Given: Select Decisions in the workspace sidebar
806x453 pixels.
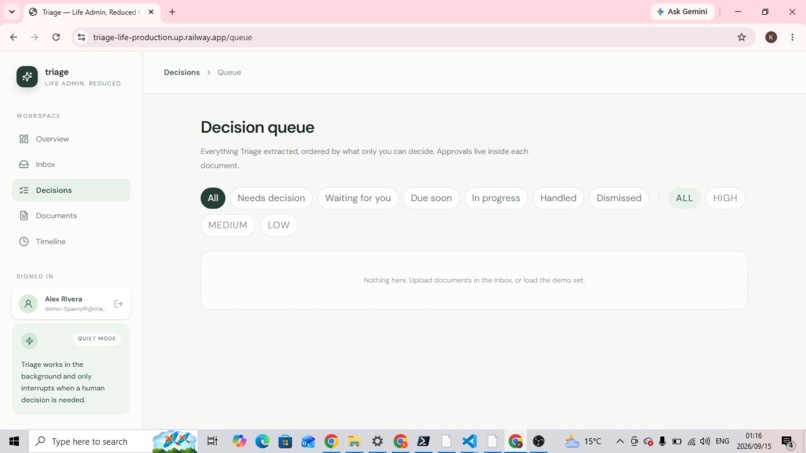Looking at the screenshot, I should pyautogui.click(x=71, y=190).
